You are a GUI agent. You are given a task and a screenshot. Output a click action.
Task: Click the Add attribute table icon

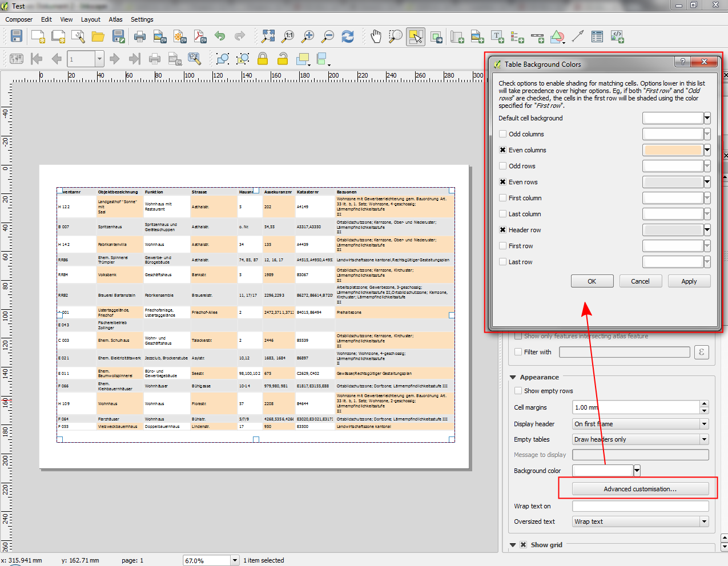pos(597,37)
